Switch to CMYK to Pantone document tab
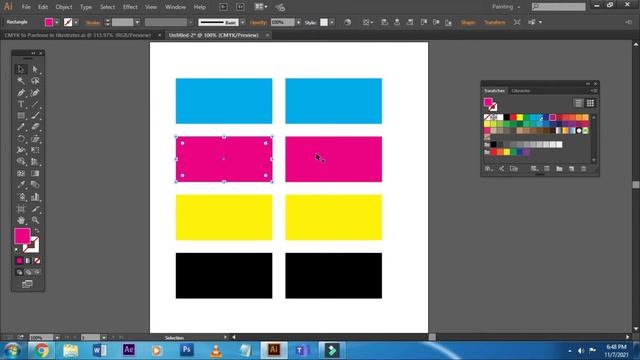This screenshot has height=360, width=640. [x=78, y=36]
